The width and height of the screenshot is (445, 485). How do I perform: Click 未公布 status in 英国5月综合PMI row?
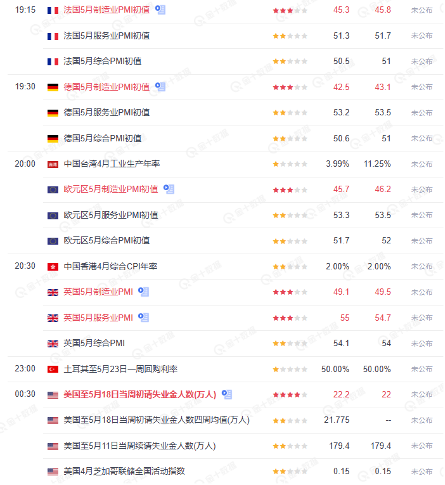(x=421, y=343)
